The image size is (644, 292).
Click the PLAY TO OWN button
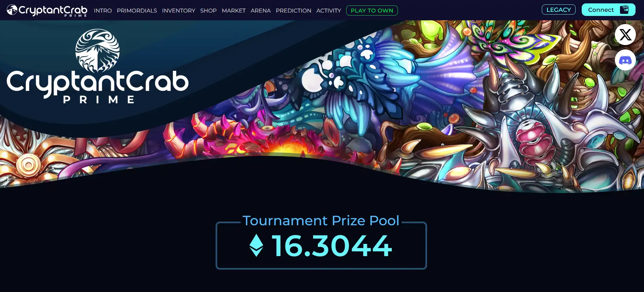[372, 11]
